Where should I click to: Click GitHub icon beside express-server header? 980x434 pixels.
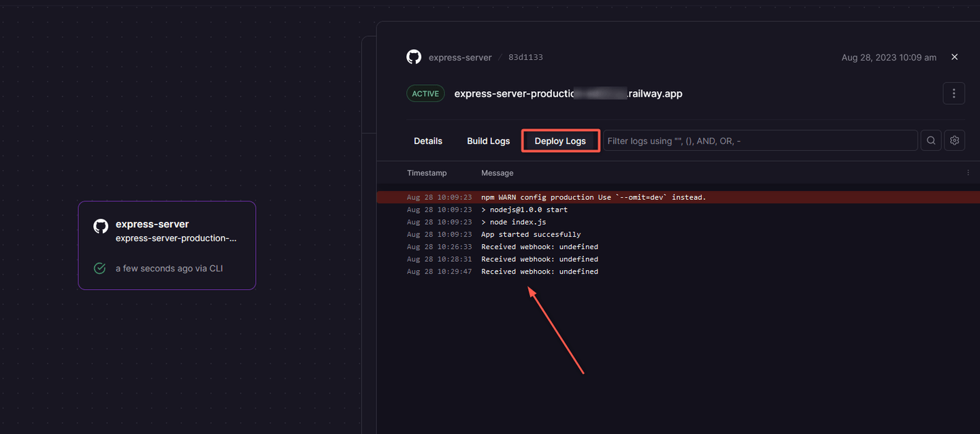tap(414, 57)
